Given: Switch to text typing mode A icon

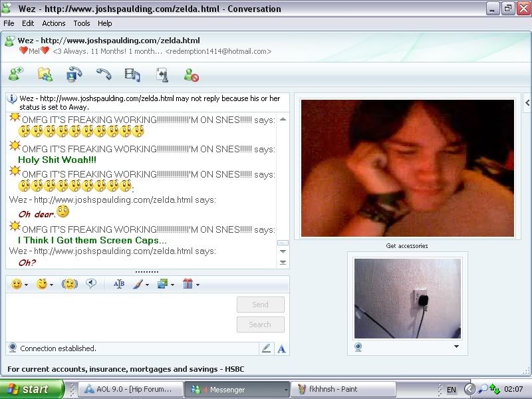Looking at the screenshot, I should coord(281,348).
